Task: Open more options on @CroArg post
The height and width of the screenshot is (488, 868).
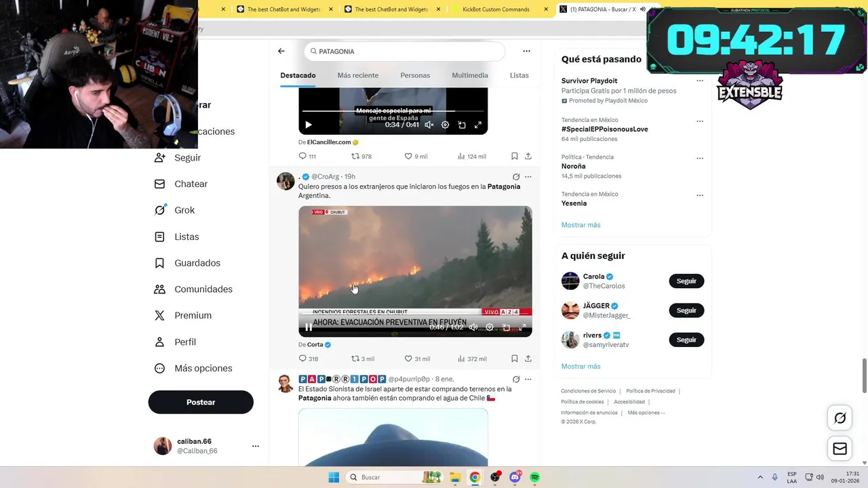Action: (x=528, y=177)
